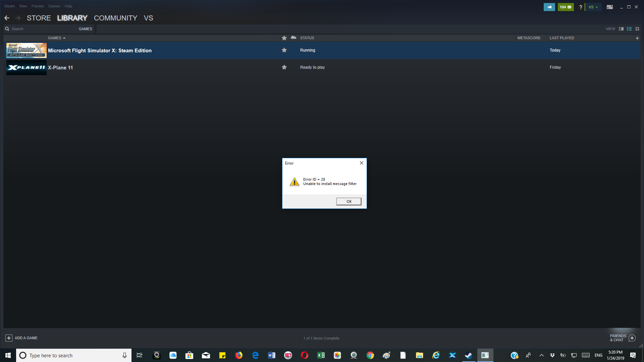
Task: Open the VS profile tab
Action: coord(148,18)
